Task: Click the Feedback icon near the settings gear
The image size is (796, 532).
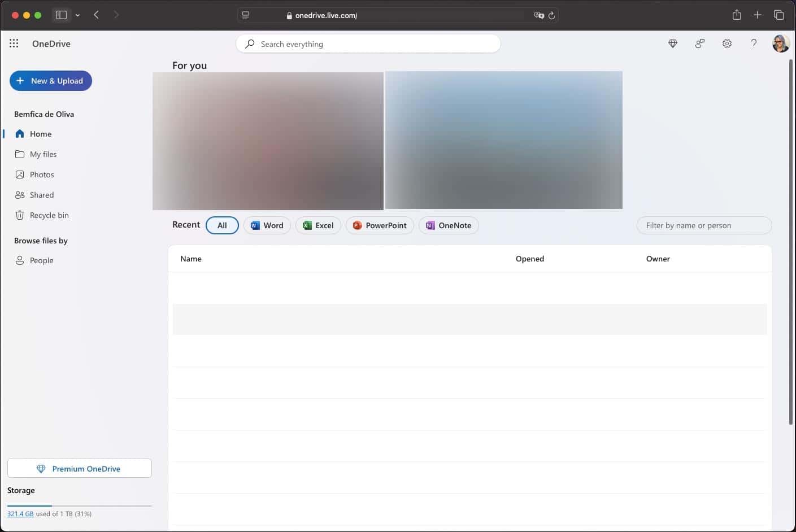Action: [699, 43]
